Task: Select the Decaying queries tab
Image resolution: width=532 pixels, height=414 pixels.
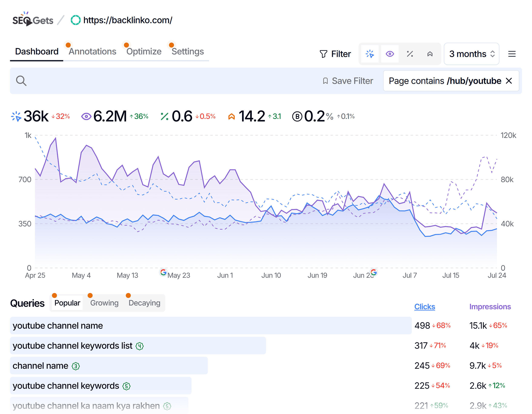Action: (x=144, y=303)
